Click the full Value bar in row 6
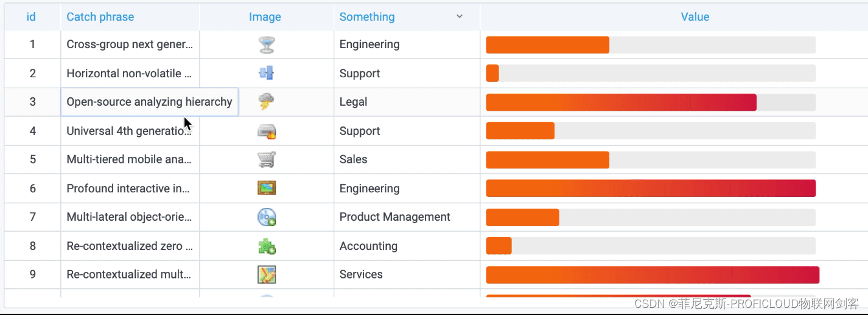 650,189
